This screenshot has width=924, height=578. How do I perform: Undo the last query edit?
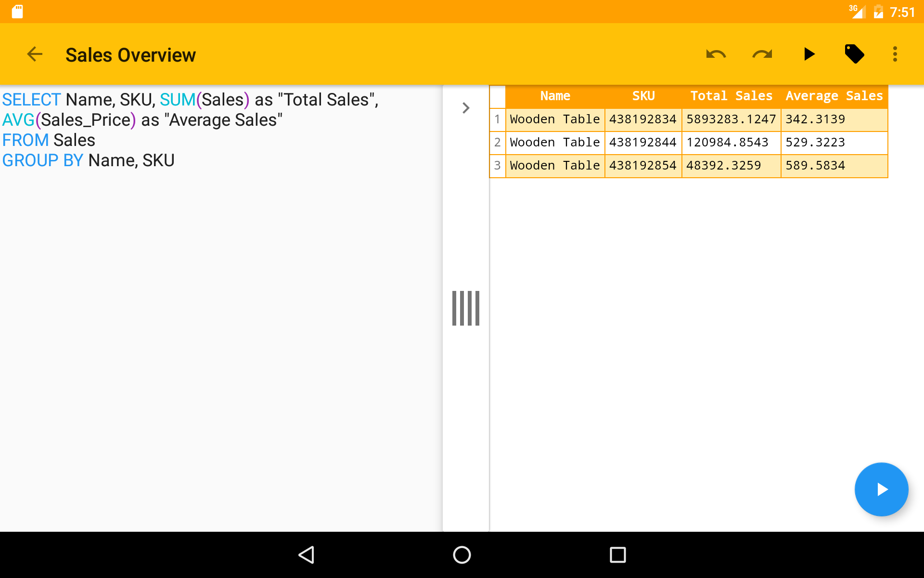pos(716,54)
